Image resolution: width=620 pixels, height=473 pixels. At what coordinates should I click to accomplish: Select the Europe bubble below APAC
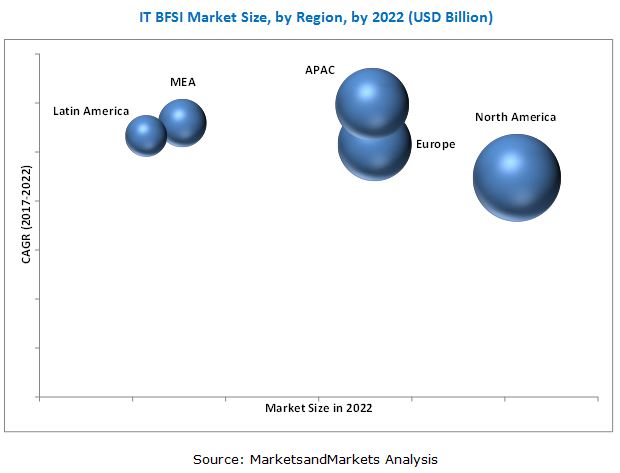tap(374, 152)
